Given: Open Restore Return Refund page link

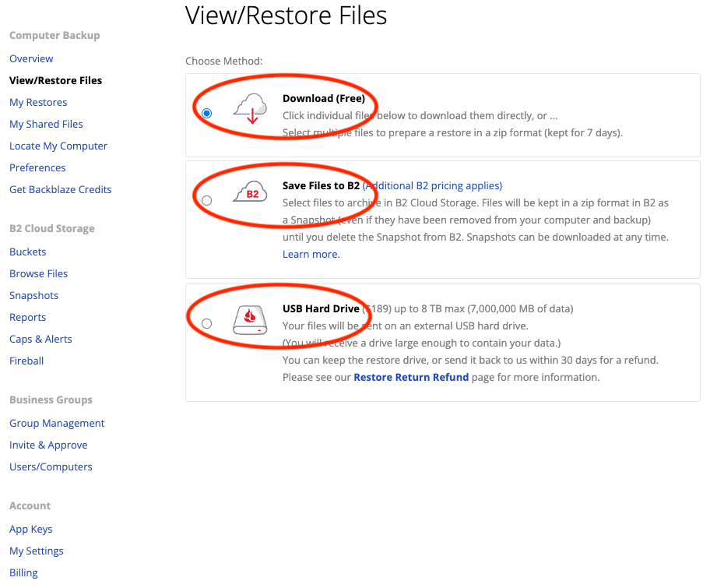Looking at the screenshot, I should [411, 378].
